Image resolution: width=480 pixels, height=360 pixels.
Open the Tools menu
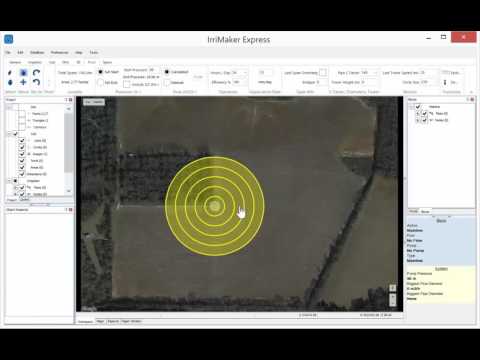[x=94, y=52]
